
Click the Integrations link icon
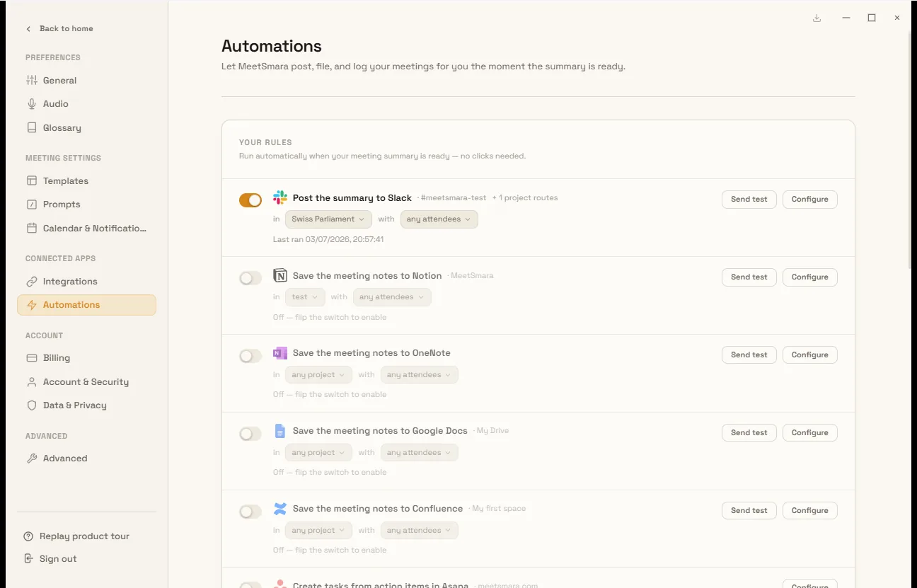coord(32,282)
